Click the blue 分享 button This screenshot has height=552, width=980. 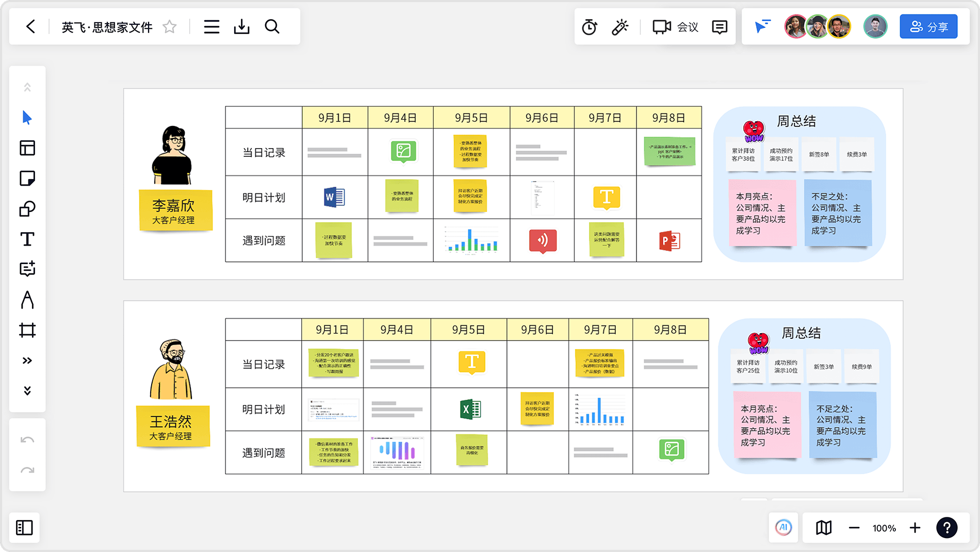pyautogui.click(x=928, y=27)
